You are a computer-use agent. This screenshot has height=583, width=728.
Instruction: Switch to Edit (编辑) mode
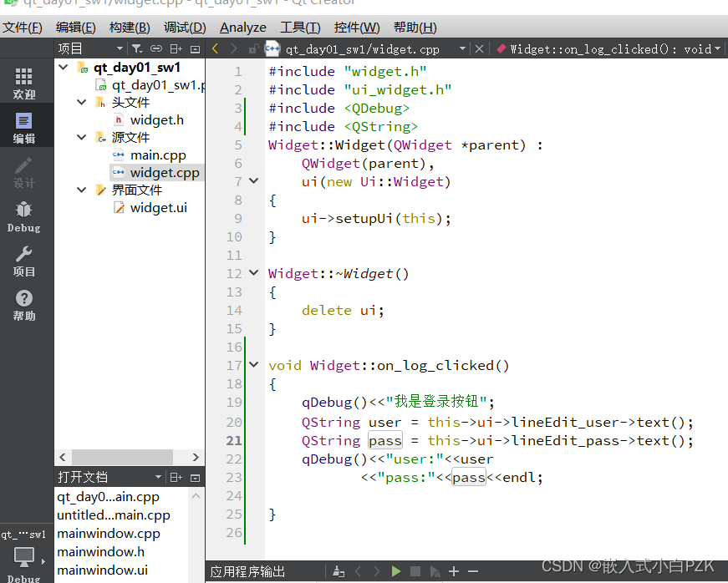23,128
